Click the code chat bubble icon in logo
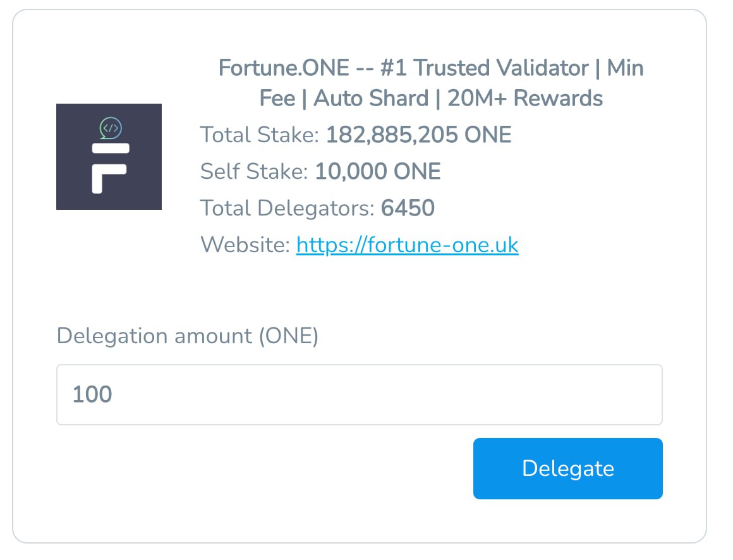The image size is (733, 560). point(111,128)
